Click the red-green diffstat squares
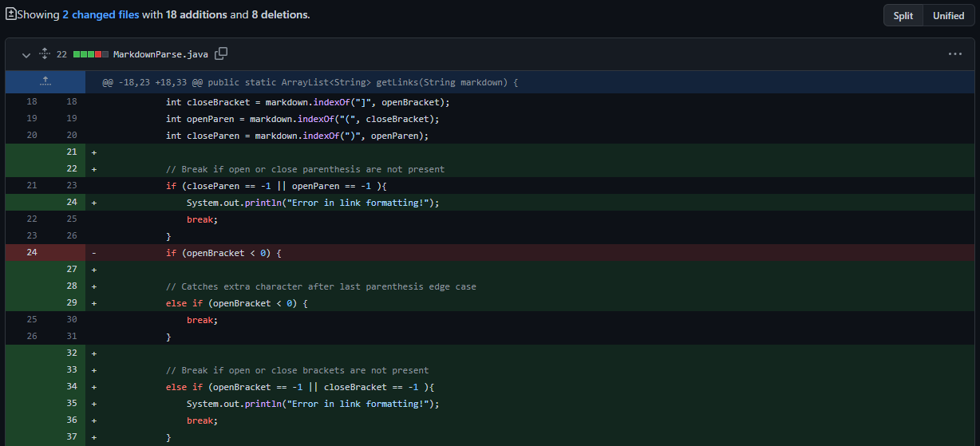The image size is (980, 446). (90, 54)
